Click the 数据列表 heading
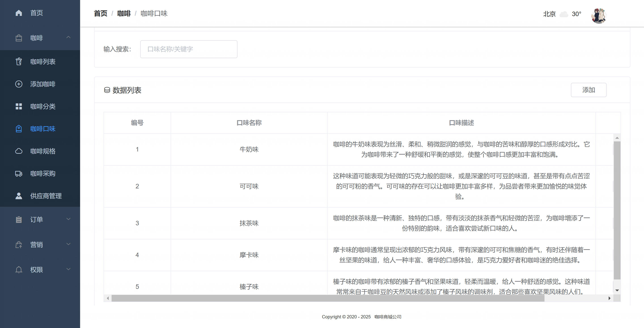The width and height of the screenshot is (644, 328). pyautogui.click(x=127, y=90)
